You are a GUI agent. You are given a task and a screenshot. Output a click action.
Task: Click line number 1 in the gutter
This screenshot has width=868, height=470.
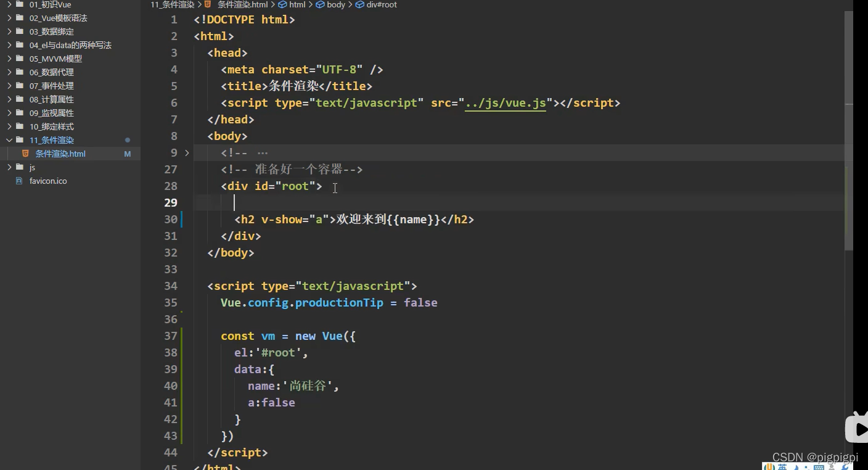point(174,20)
